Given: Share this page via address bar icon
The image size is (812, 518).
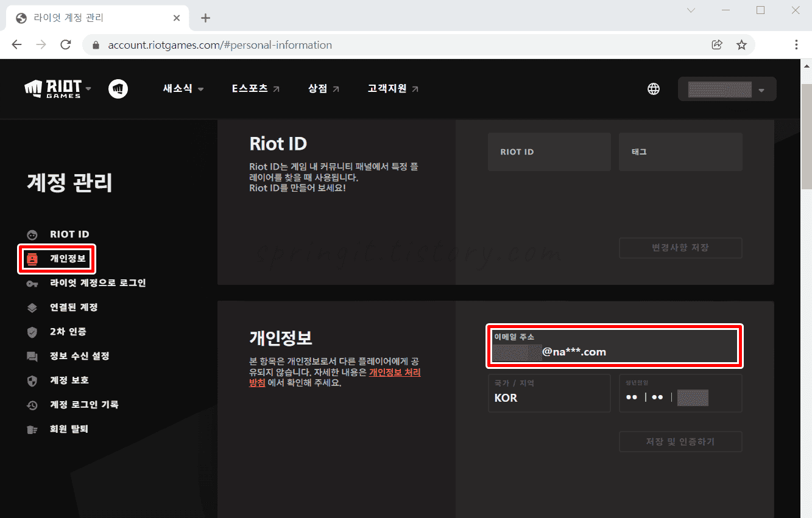Looking at the screenshot, I should [717, 44].
